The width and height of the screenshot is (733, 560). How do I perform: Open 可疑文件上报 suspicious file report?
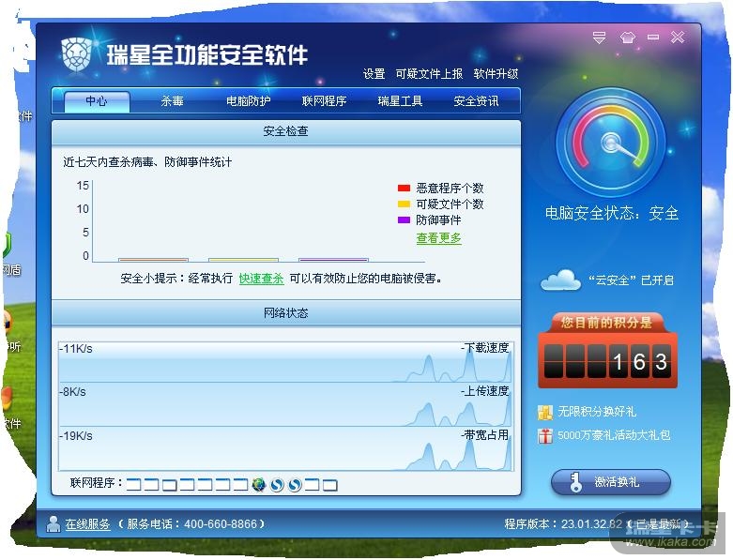(429, 74)
